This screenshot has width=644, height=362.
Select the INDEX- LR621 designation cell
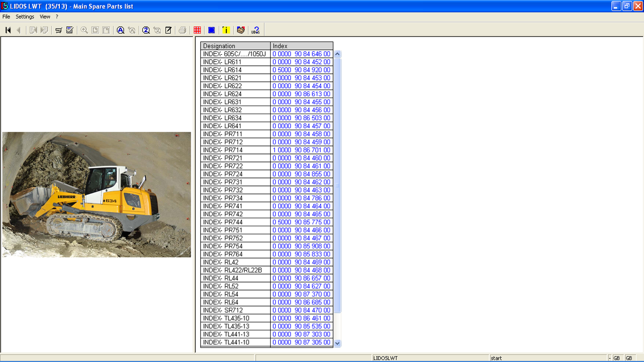click(x=235, y=78)
